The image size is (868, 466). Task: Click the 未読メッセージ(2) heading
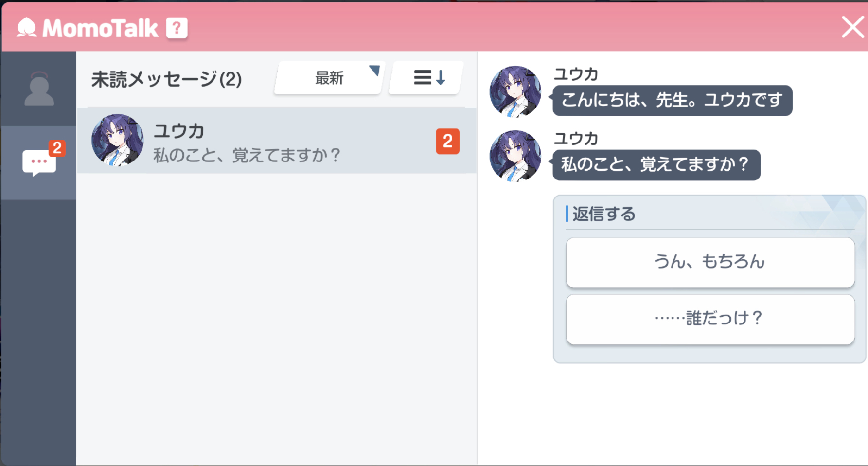click(x=167, y=79)
